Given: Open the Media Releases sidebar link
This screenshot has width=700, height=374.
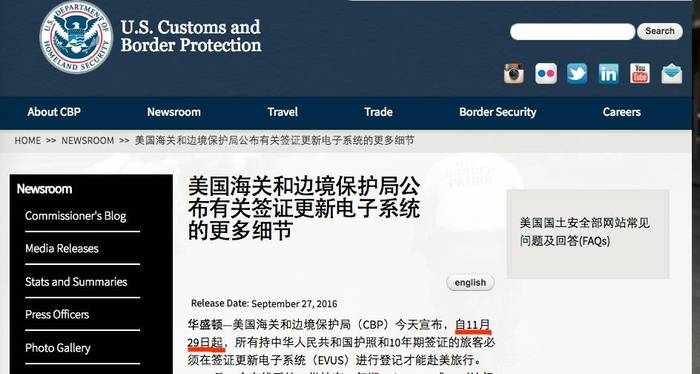Looking at the screenshot, I should pyautogui.click(x=62, y=249).
